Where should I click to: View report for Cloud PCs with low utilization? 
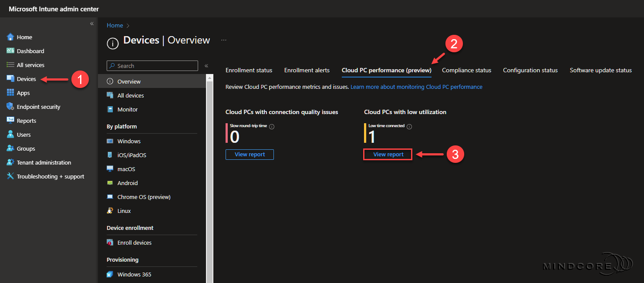(x=387, y=154)
